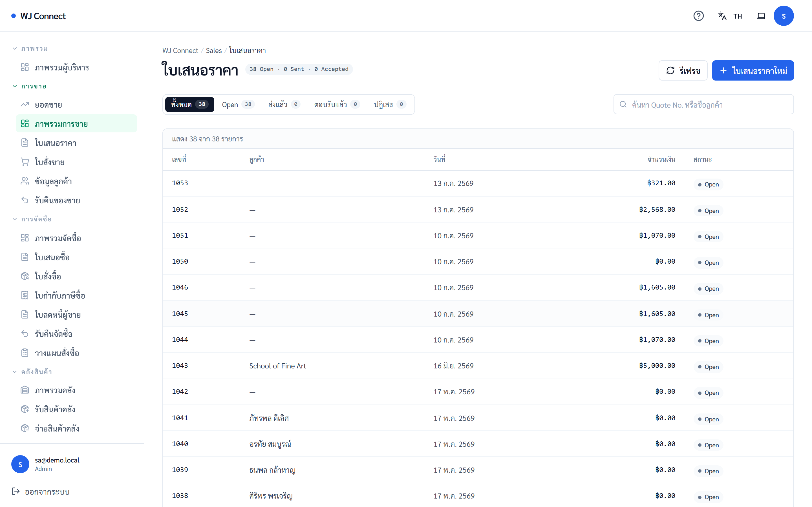Click the language translate icon
The image size is (812, 507).
(x=722, y=16)
